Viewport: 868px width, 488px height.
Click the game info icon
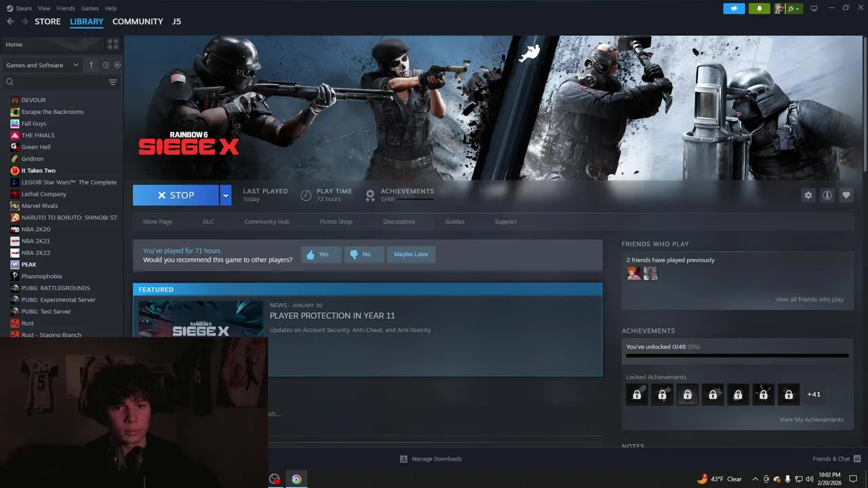(827, 195)
